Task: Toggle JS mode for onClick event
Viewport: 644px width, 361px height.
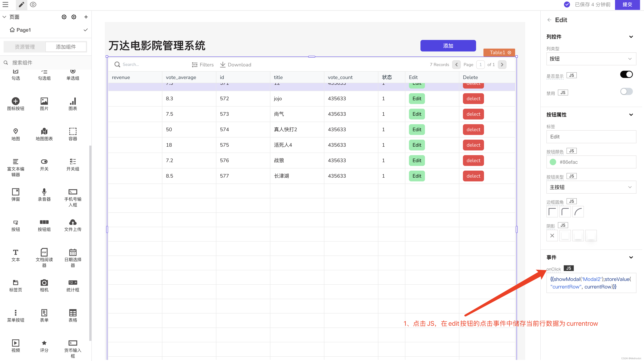Action: tap(569, 268)
